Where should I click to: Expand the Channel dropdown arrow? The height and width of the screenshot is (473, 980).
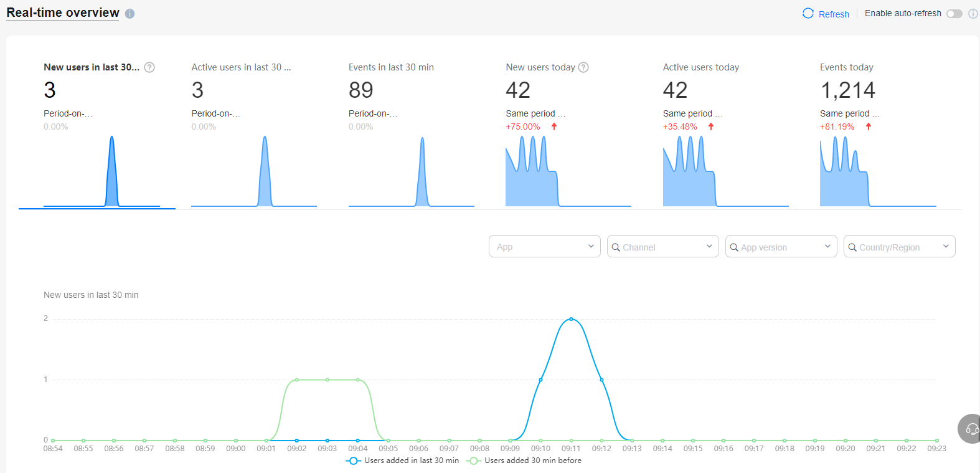tap(709, 246)
